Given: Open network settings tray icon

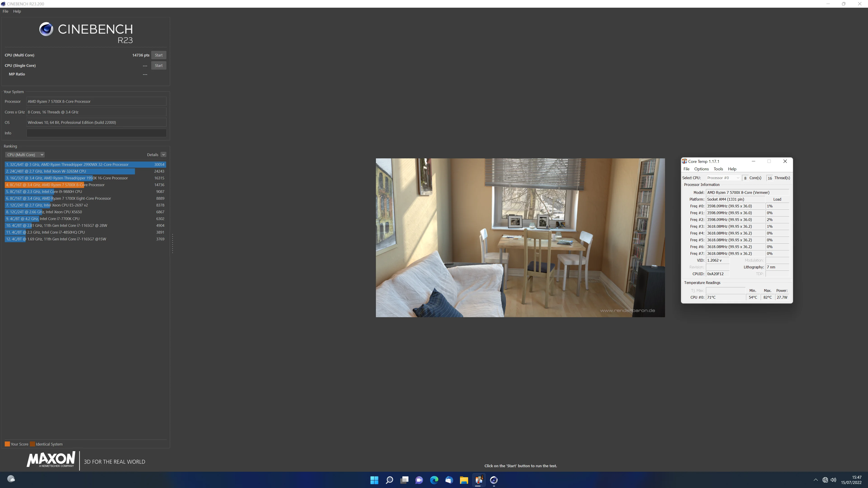Looking at the screenshot, I should (825, 480).
